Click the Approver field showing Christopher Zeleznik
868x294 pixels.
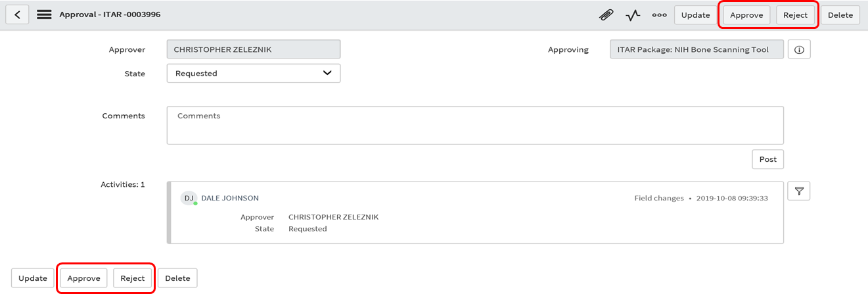[x=254, y=49]
